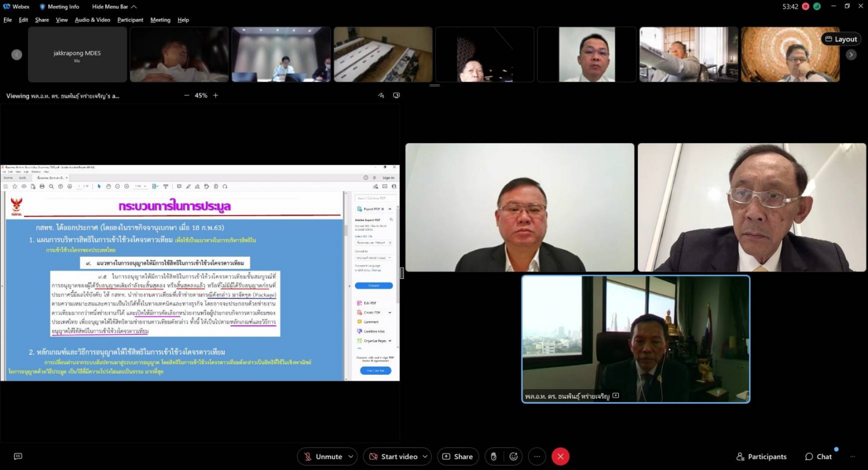Show next participant thumbnails with right arrow
The width and height of the screenshot is (868, 470).
coord(851,55)
